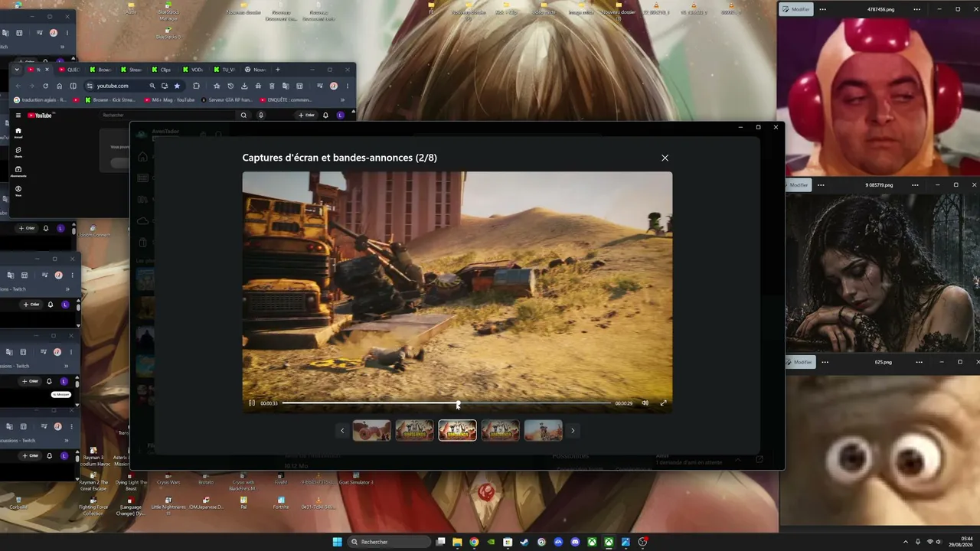Show next thumbnails in the gallery strip
Image resolution: width=980 pixels, height=551 pixels.
573,431
